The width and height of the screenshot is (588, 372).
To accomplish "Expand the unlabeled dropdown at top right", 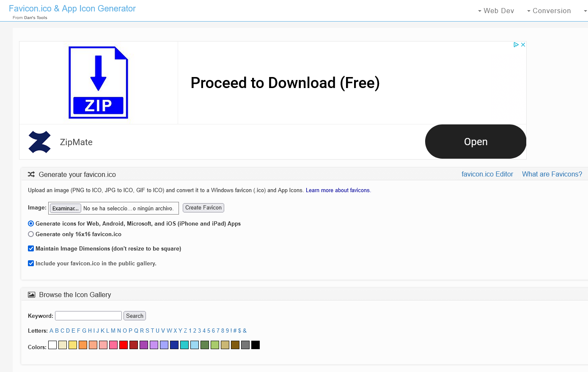I will (585, 11).
